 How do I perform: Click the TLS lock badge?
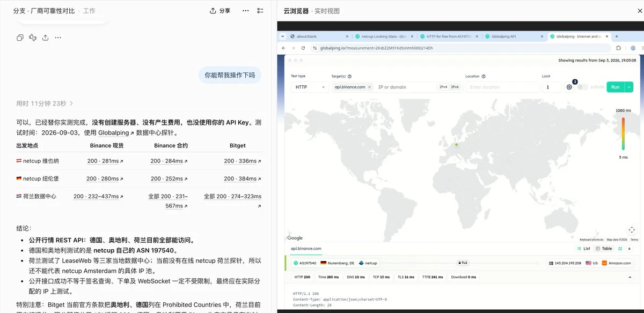tap(463, 263)
